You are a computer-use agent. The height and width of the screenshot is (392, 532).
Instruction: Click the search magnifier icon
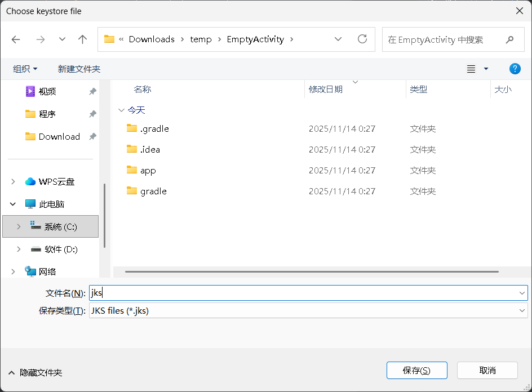click(x=510, y=39)
